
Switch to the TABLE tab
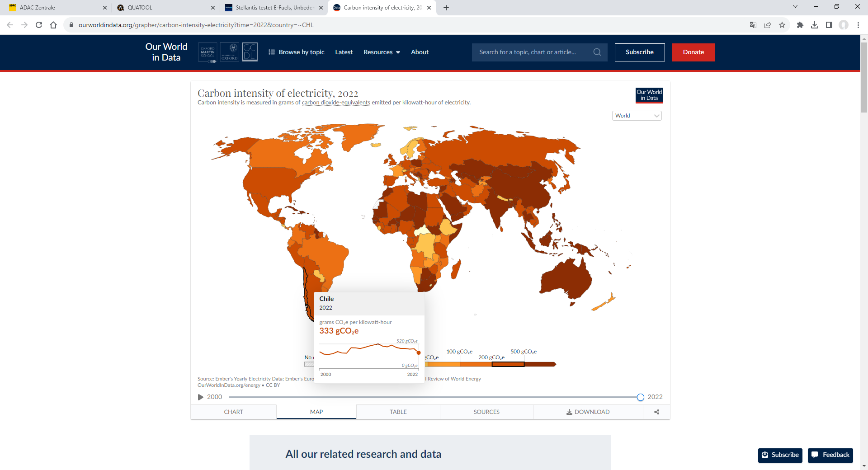(x=398, y=412)
